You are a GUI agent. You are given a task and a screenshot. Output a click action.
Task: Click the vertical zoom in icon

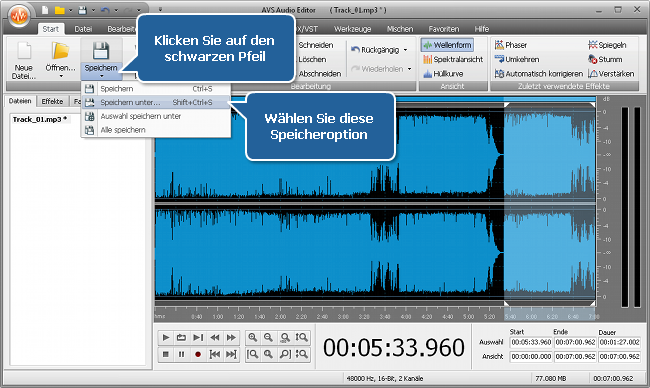(x=302, y=337)
